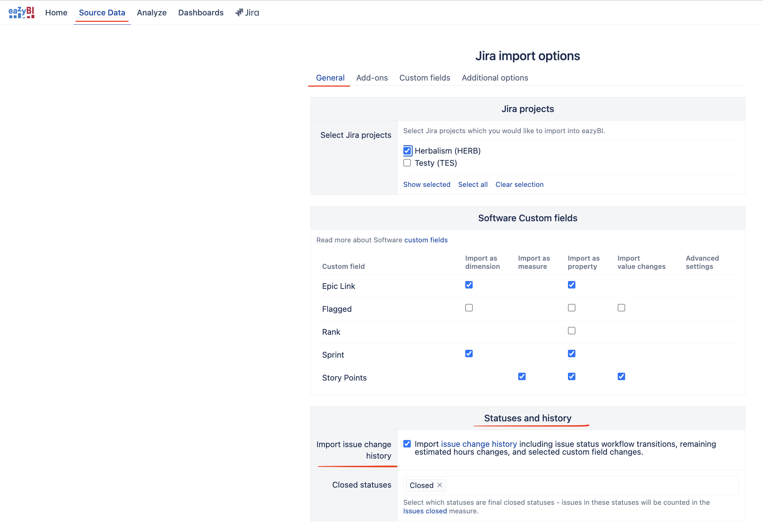Image resolution: width=763 pixels, height=532 pixels.
Task: Switch to the General tab
Action: (x=330, y=78)
